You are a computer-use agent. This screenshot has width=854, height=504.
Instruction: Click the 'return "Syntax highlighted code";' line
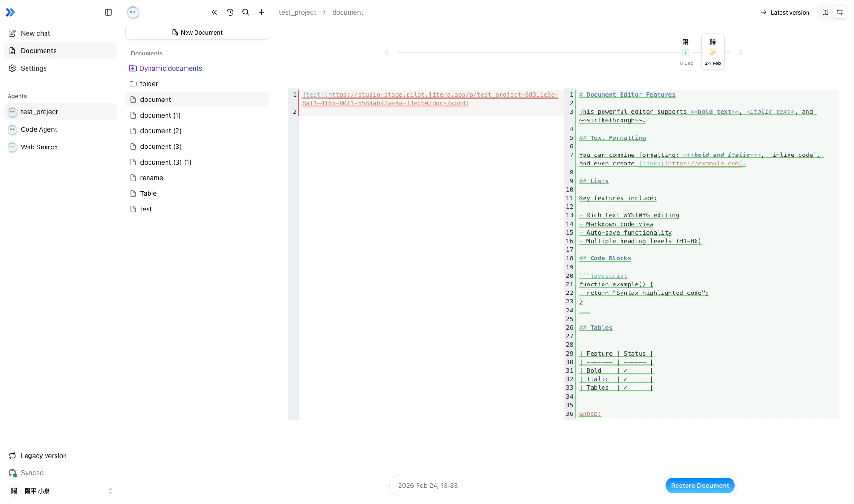644,293
